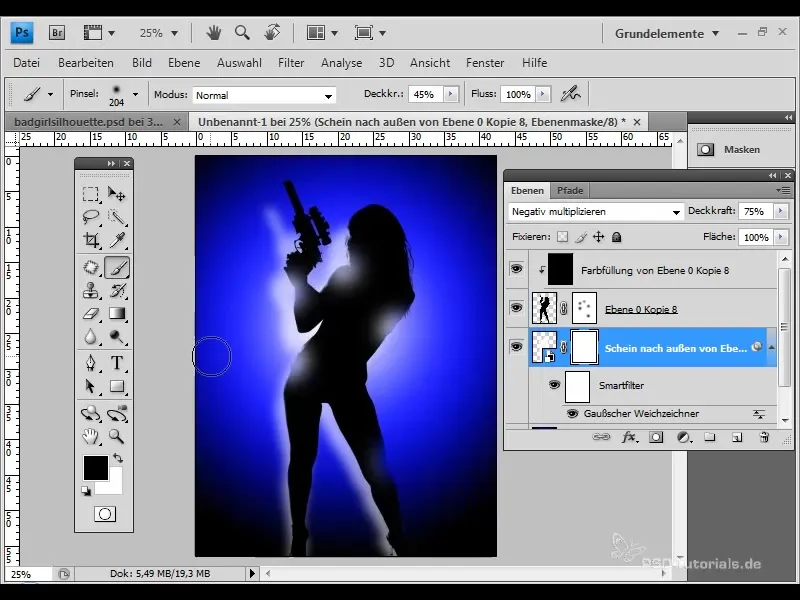Select the Spot Healing Brush tool

click(91, 267)
